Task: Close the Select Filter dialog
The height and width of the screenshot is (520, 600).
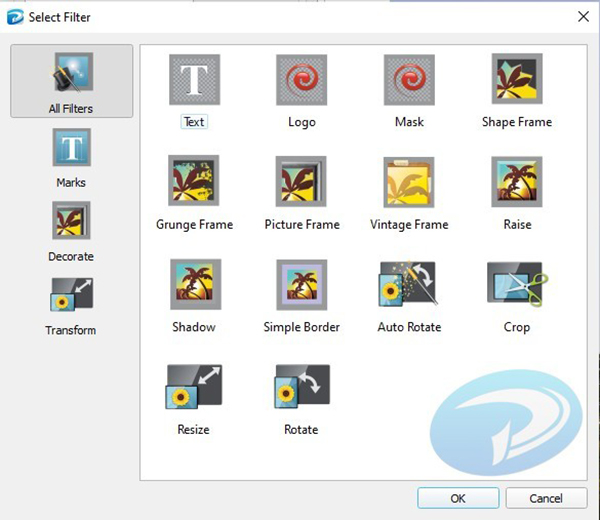Action: (x=583, y=16)
